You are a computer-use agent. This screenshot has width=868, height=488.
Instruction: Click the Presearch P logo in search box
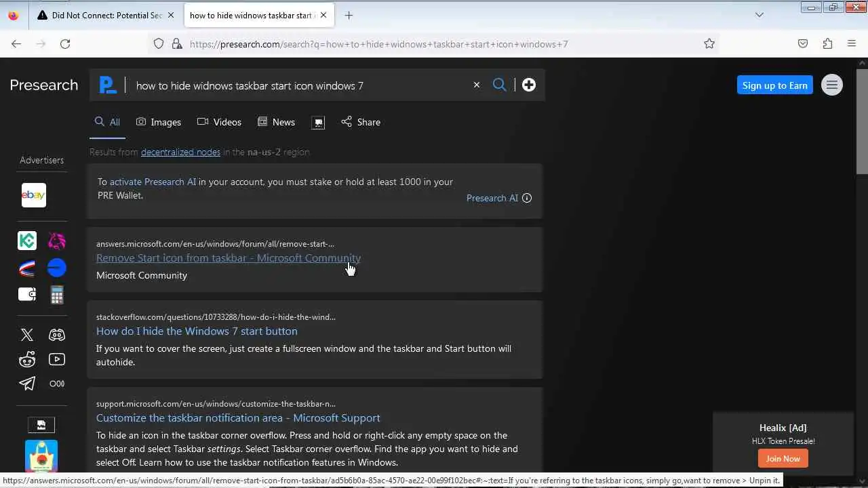pyautogui.click(x=107, y=85)
